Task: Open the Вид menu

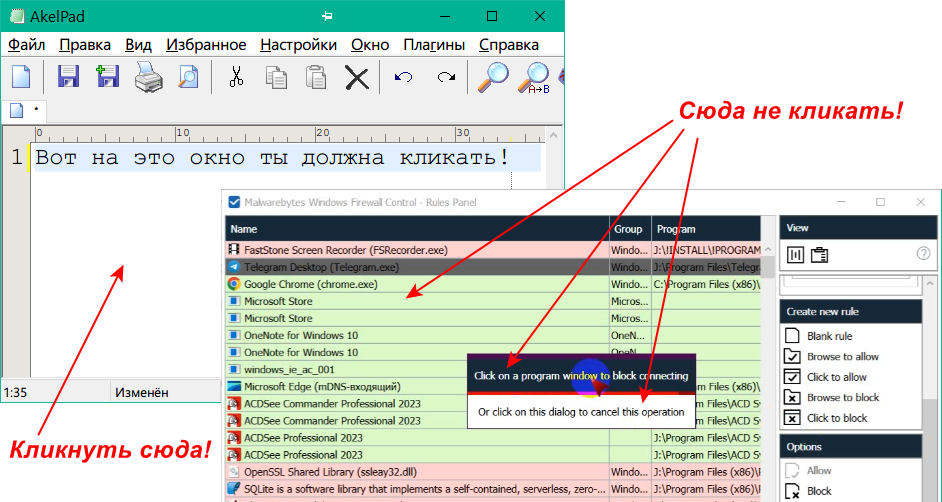Action: pyautogui.click(x=138, y=45)
